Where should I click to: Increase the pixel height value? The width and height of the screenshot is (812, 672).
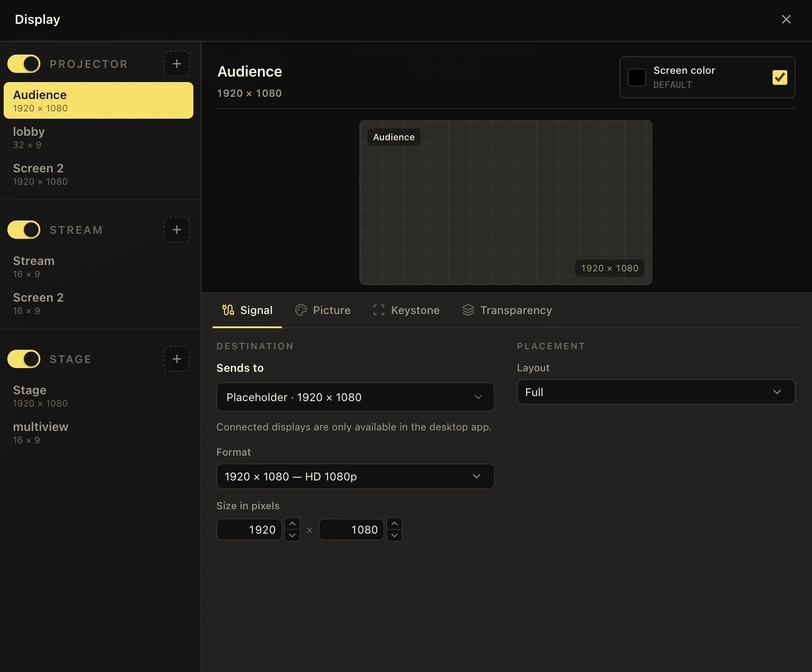tap(395, 523)
